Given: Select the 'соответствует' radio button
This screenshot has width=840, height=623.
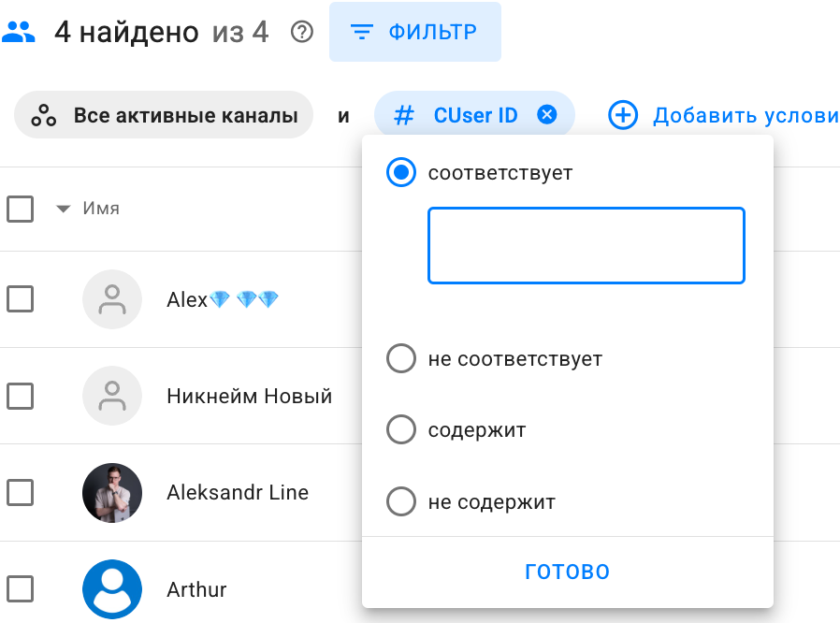Looking at the screenshot, I should coord(401,173).
